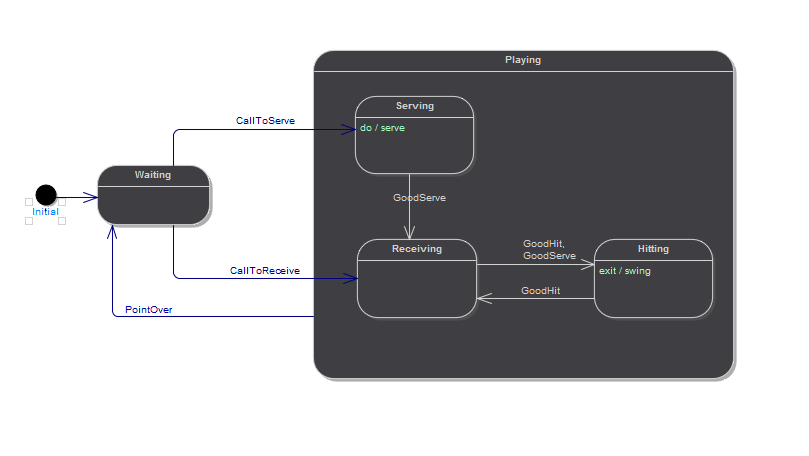Select the blue Initial label text
This screenshot has width=809, height=456.
45,212
